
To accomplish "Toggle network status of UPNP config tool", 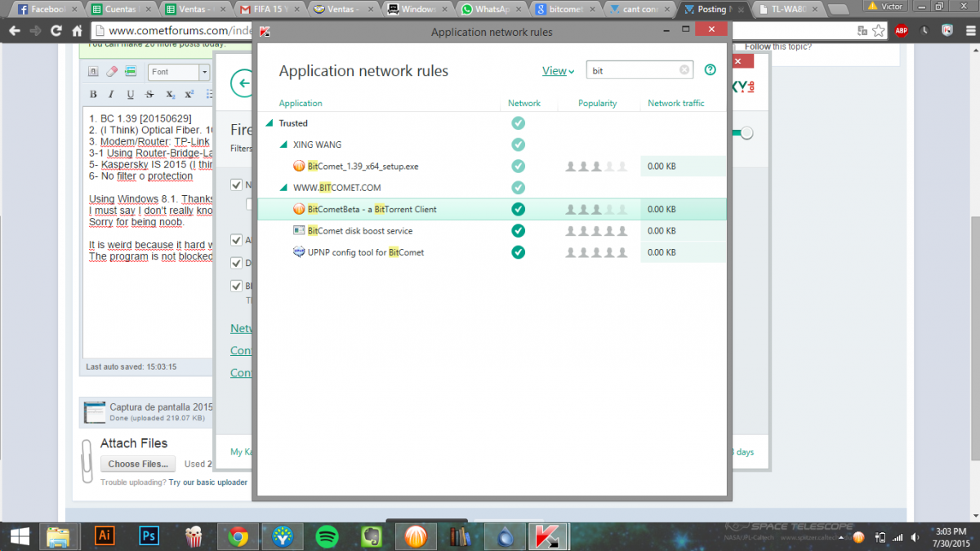I will click(518, 252).
